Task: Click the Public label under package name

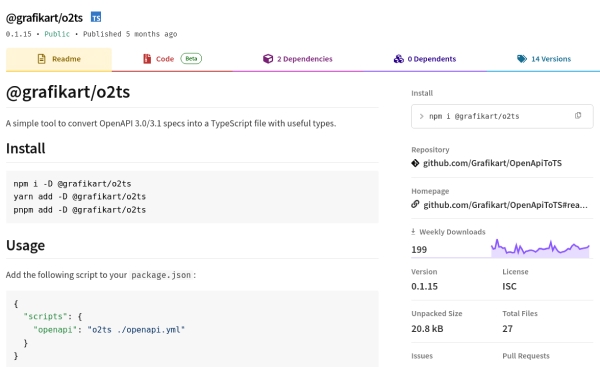Action: (57, 34)
